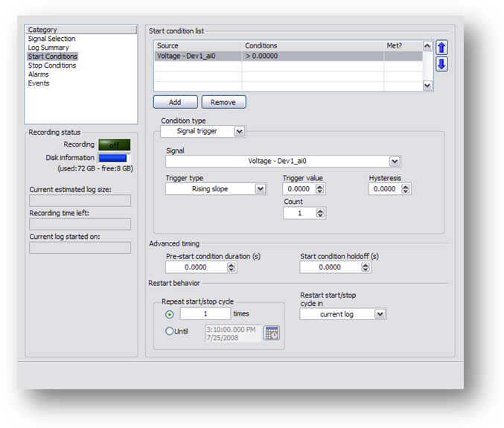The width and height of the screenshot is (504, 428).
Task: Click the Trigger value stepper arrows
Action: coord(319,189)
